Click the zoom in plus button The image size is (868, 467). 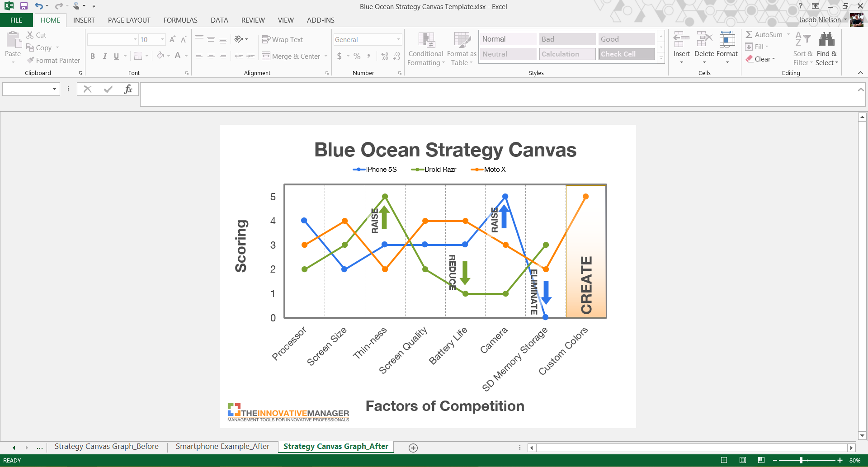pos(840,460)
